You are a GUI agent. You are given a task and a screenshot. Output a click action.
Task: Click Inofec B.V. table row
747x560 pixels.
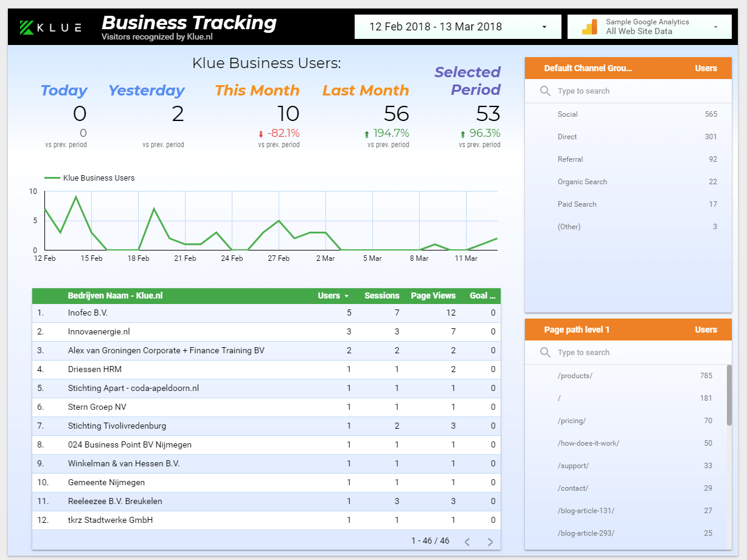pyautogui.click(x=266, y=313)
